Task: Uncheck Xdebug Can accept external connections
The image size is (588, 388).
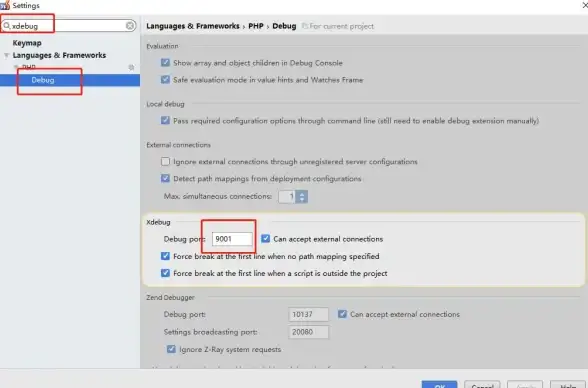Action: pyautogui.click(x=266, y=239)
